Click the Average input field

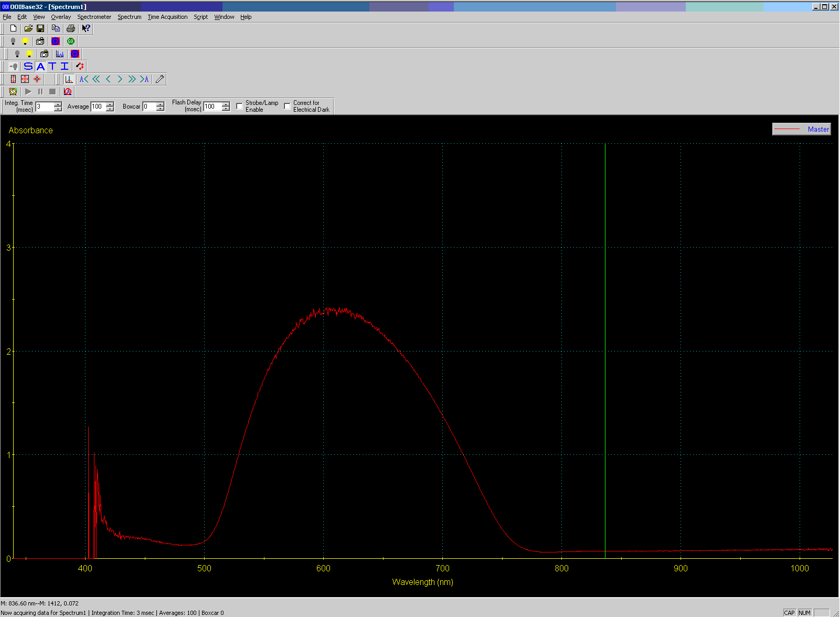98,107
